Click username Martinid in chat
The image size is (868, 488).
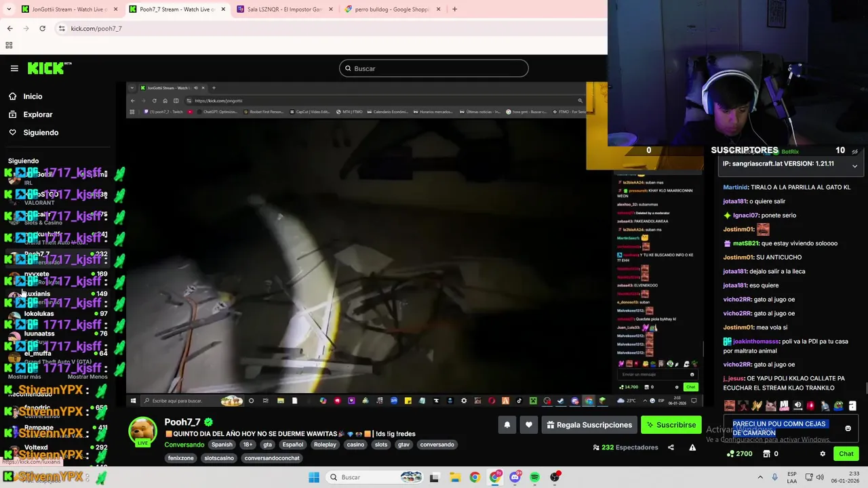[735, 187]
